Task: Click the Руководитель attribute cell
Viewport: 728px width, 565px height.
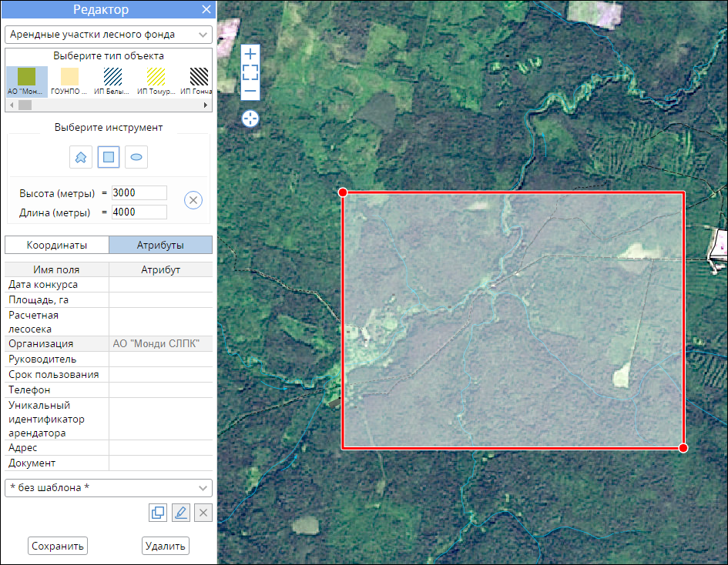Action: (x=161, y=359)
